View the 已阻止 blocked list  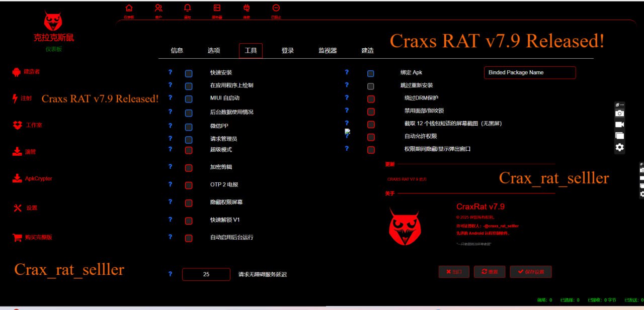pyautogui.click(x=276, y=9)
